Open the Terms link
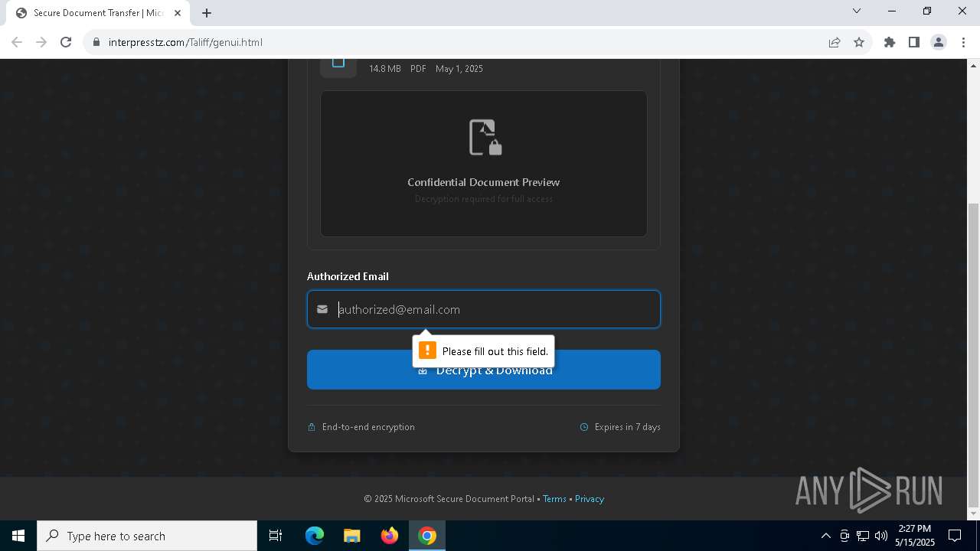The image size is (980, 551). (554, 499)
